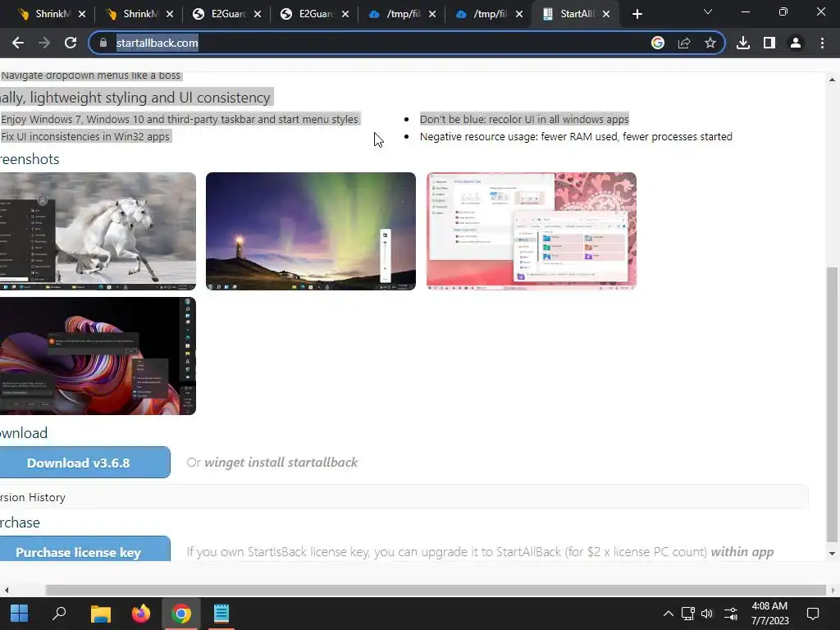
Task: Close the second /tmp/fil tab
Action: click(x=519, y=14)
